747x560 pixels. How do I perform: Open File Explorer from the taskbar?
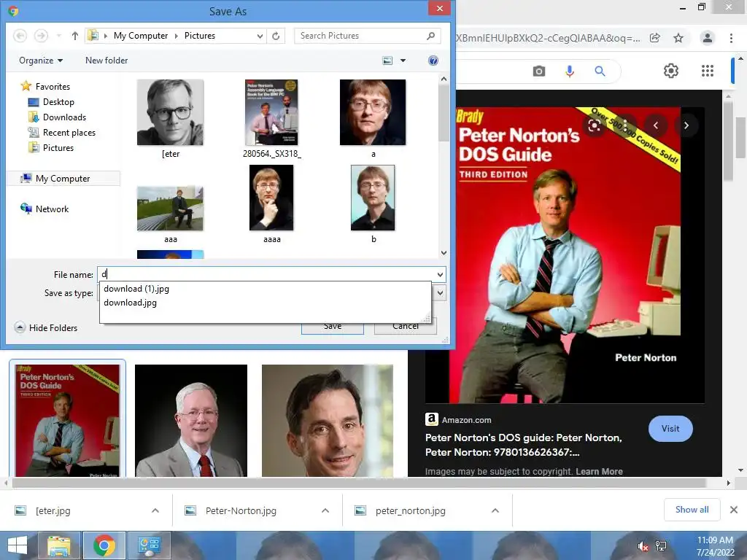[59, 545]
